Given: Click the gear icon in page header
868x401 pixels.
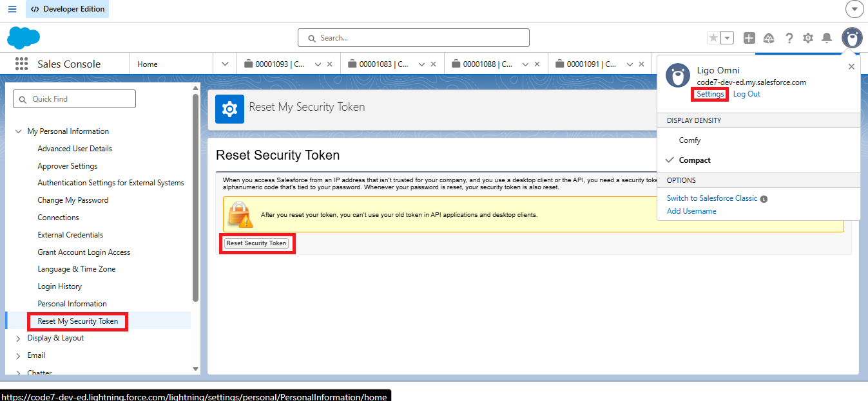Looking at the screenshot, I should (229, 109).
